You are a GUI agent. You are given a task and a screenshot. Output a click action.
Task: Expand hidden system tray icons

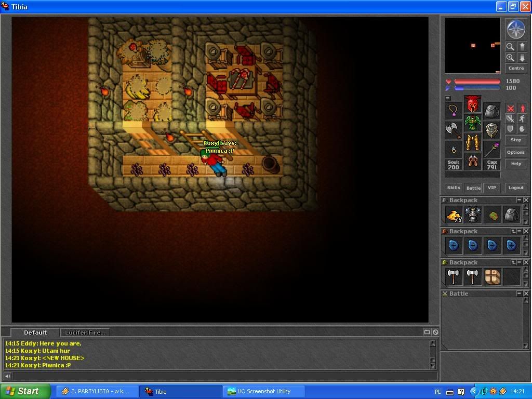click(x=474, y=392)
